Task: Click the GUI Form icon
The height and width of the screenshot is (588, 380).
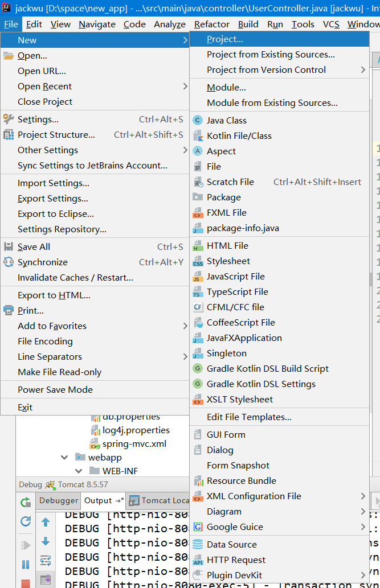Action: (x=198, y=435)
